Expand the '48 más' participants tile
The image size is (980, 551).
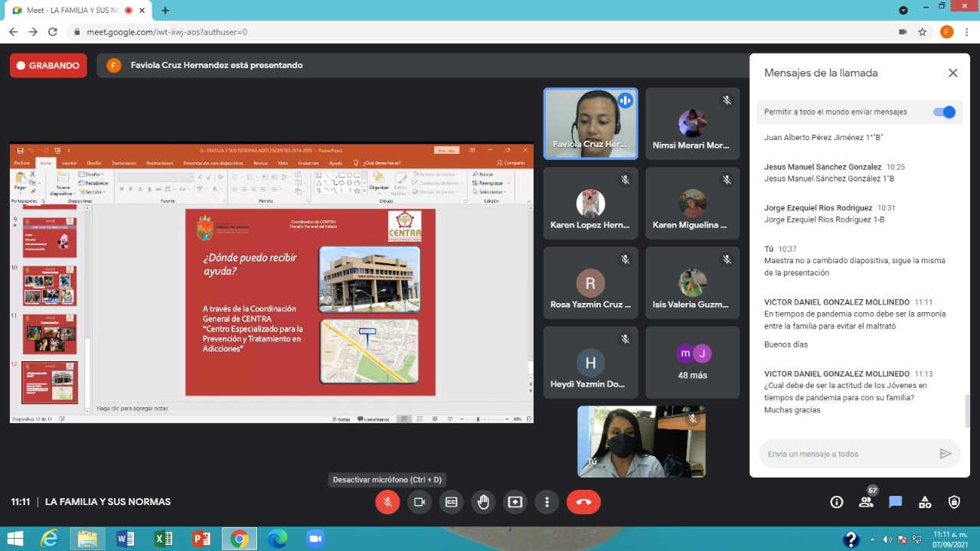pos(692,362)
